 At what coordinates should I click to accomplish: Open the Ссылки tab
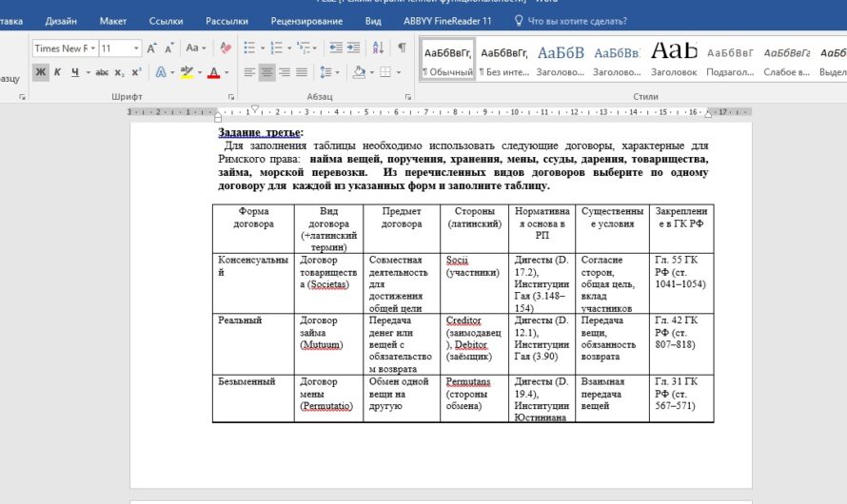click(166, 21)
